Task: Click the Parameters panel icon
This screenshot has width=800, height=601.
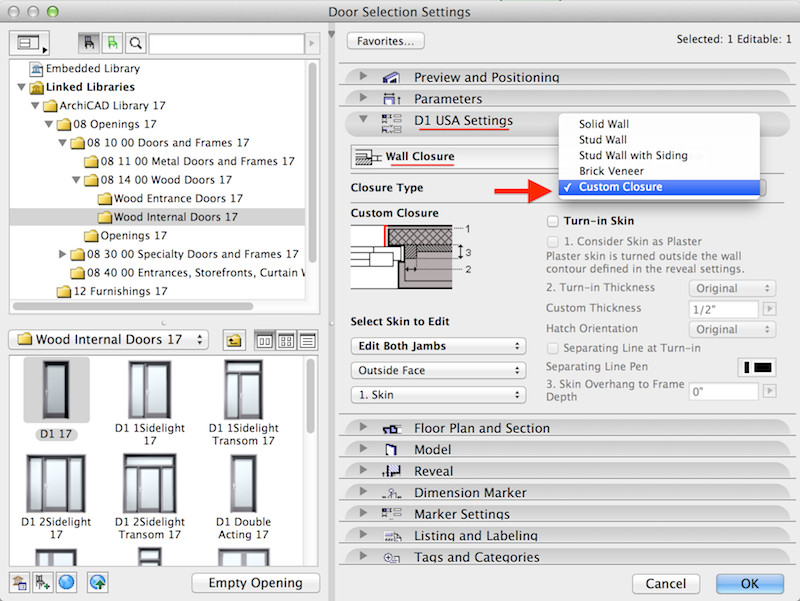Action: tap(391, 98)
